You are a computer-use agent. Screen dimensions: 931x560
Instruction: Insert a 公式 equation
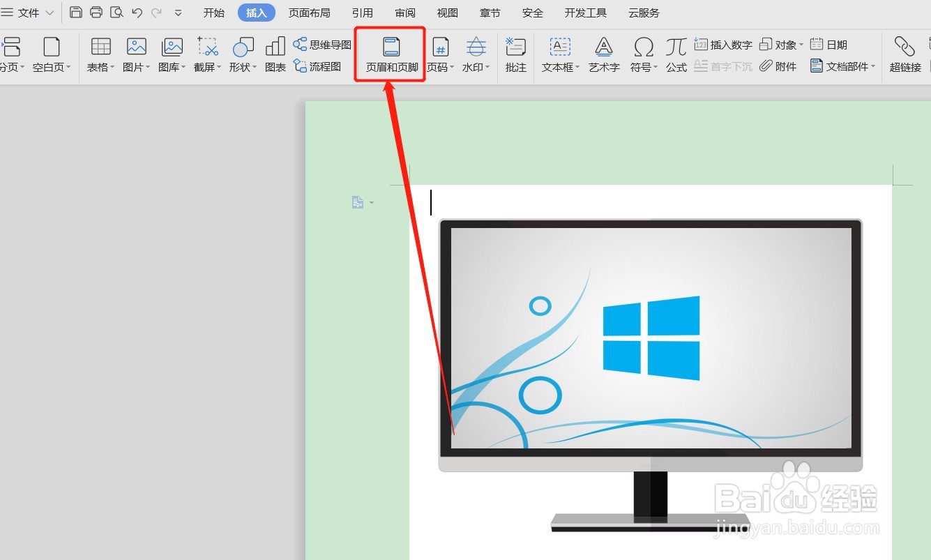tap(676, 56)
